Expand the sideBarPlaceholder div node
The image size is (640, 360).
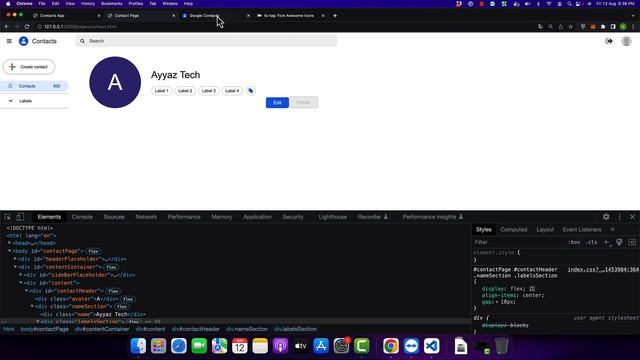coord(21,275)
